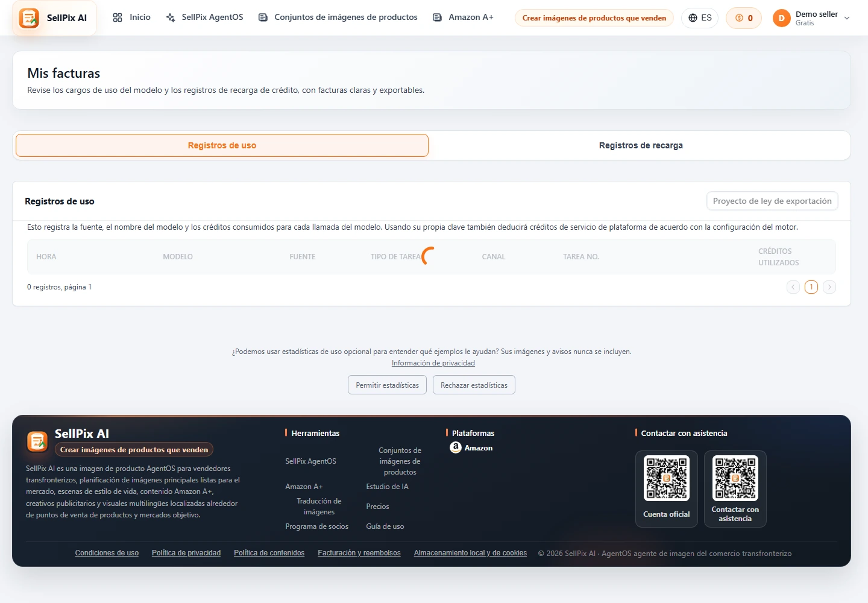Click the orange header pill 'Crear imágenes de productos que venden'
This screenshot has height=603, width=868.
click(x=594, y=18)
